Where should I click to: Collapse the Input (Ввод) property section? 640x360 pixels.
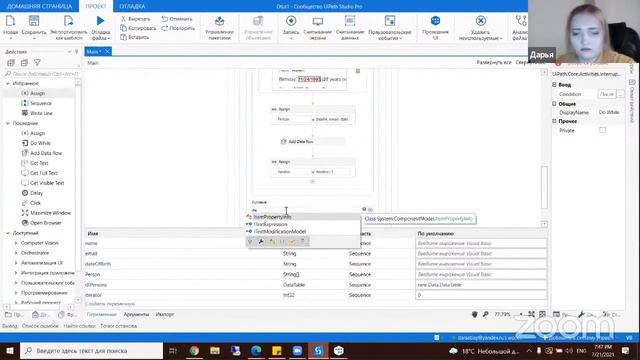[x=554, y=84]
